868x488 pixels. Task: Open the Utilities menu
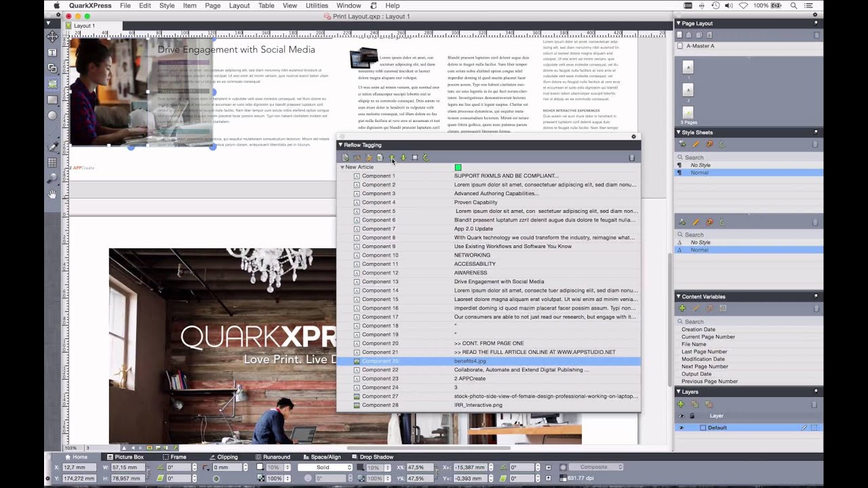(317, 5)
